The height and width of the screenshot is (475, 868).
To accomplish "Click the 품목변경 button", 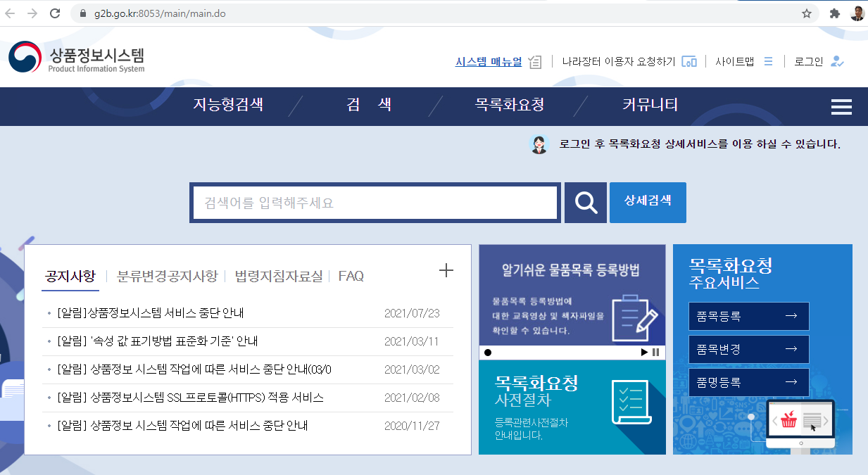I will 749,349.
